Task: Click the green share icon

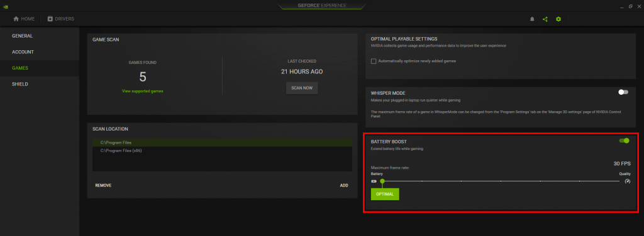Action: pos(545,19)
